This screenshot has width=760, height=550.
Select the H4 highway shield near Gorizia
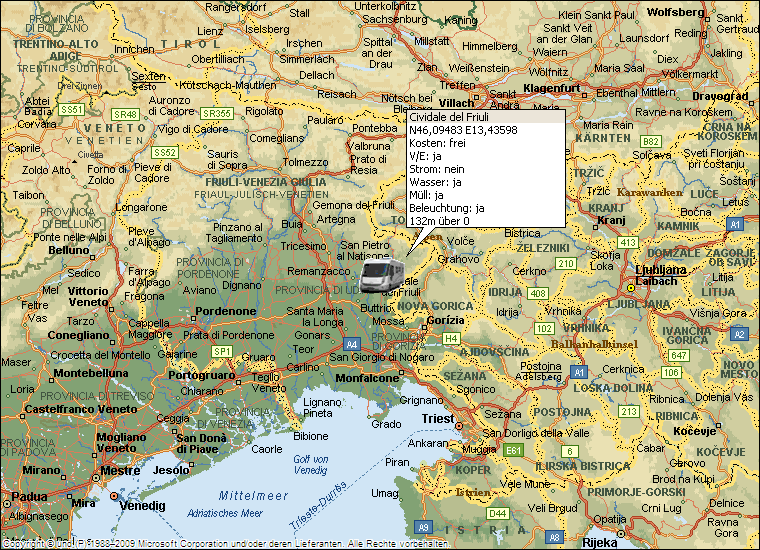(x=452, y=339)
